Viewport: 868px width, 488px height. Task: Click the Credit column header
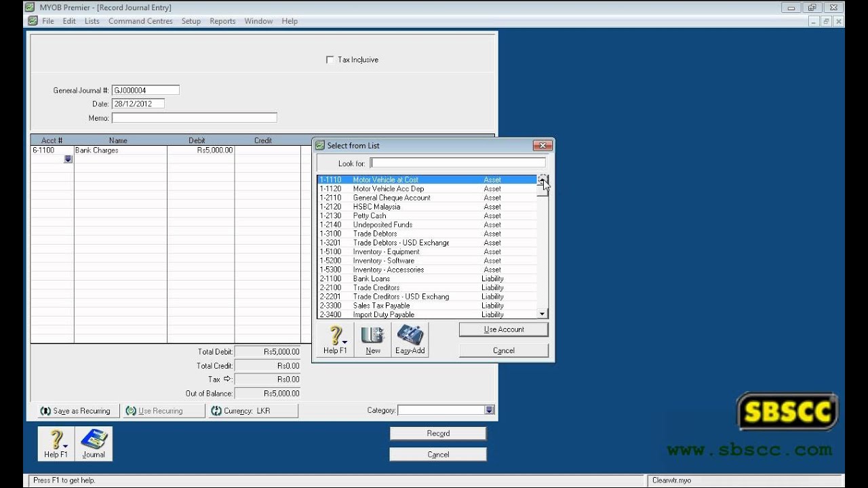pos(263,140)
